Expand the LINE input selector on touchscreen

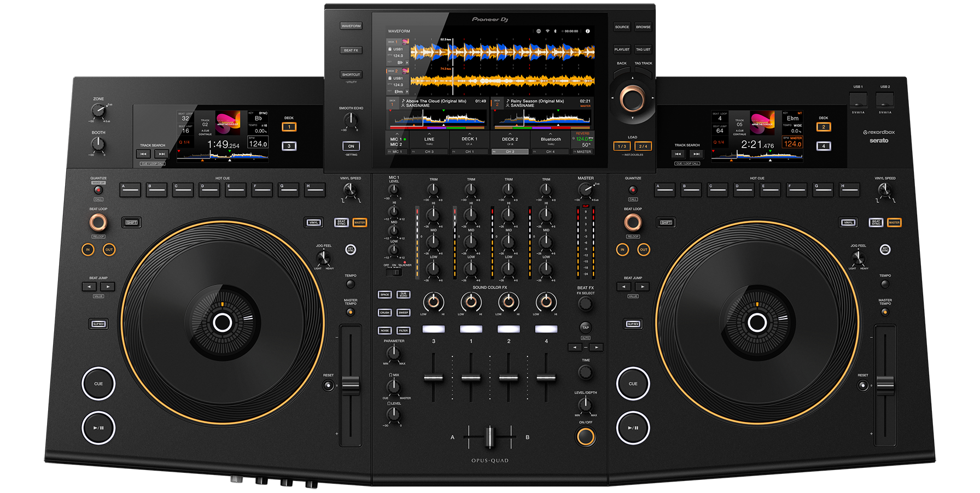point(429,134)
